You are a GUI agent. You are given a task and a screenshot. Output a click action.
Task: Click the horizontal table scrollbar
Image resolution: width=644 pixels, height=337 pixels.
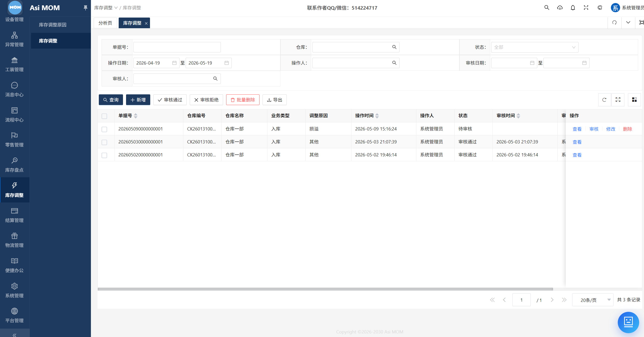point(325,289)
